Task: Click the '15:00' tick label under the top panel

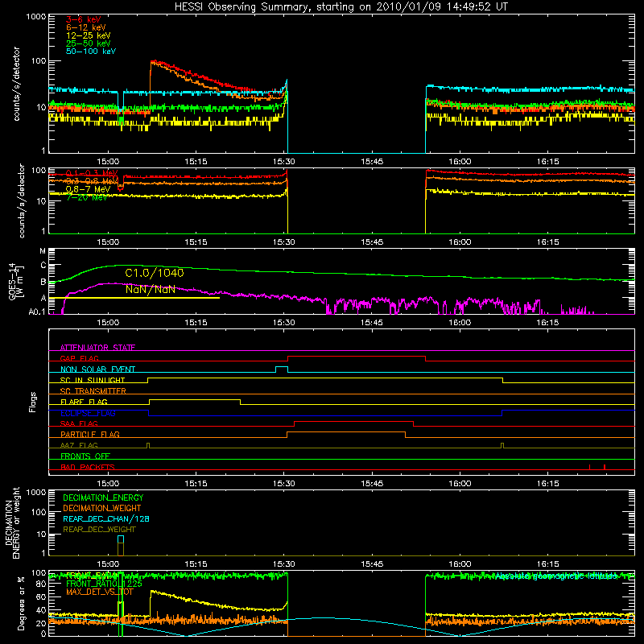Action: 108,162
